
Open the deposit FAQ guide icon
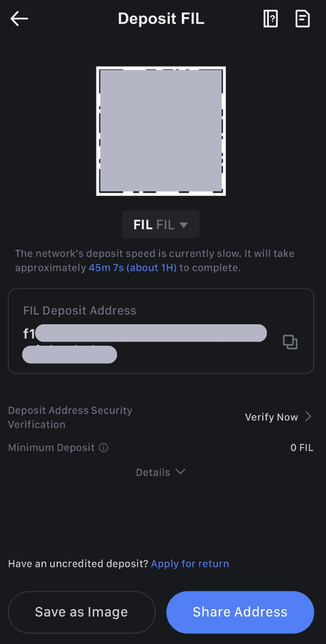click(x=270, y=18)
